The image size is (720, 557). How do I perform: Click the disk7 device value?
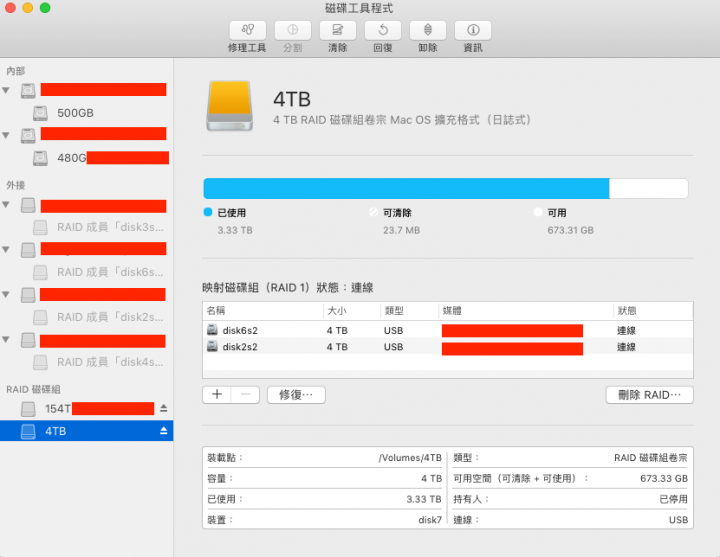(430, 520)
